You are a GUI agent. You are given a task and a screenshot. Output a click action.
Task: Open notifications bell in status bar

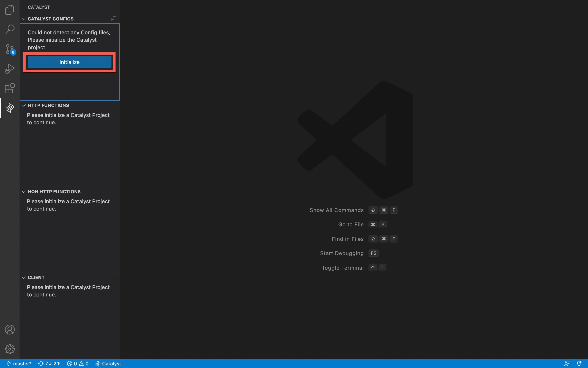[x=579, y=364]
